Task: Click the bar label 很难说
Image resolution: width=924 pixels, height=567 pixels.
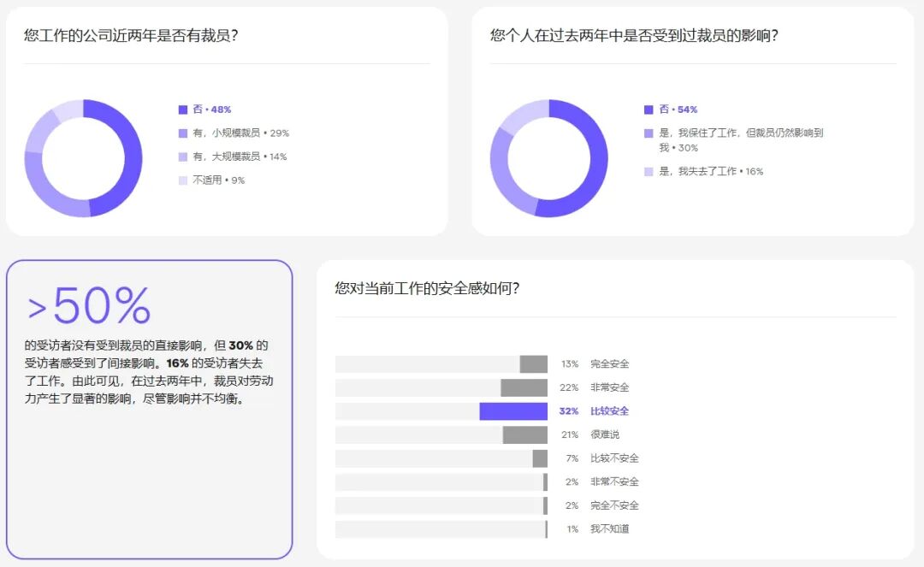Action: (605, 434)
